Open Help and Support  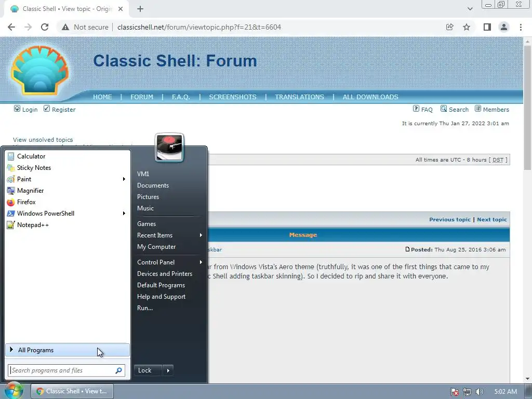(x=162, y=297)
